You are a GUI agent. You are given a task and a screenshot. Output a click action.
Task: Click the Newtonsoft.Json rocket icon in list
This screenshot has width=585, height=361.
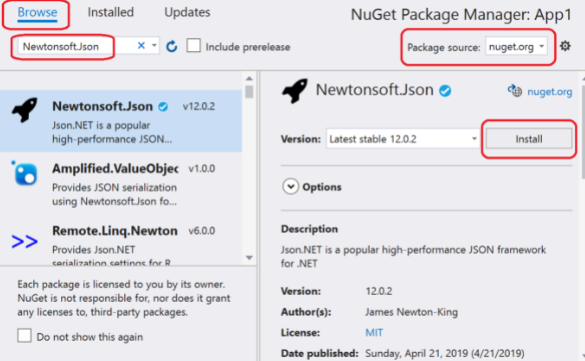(x=25, y=110)
